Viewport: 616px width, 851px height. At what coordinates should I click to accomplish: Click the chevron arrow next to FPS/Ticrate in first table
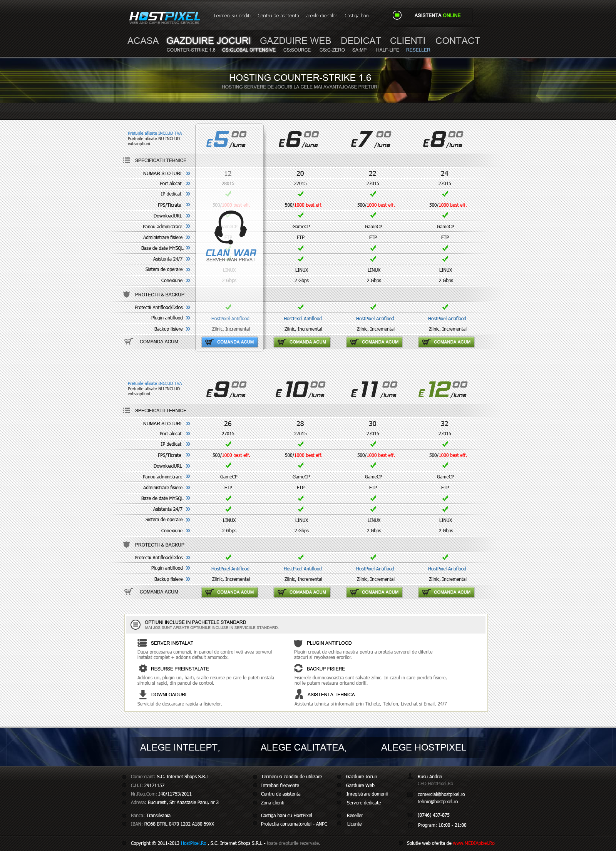(188, 205)
